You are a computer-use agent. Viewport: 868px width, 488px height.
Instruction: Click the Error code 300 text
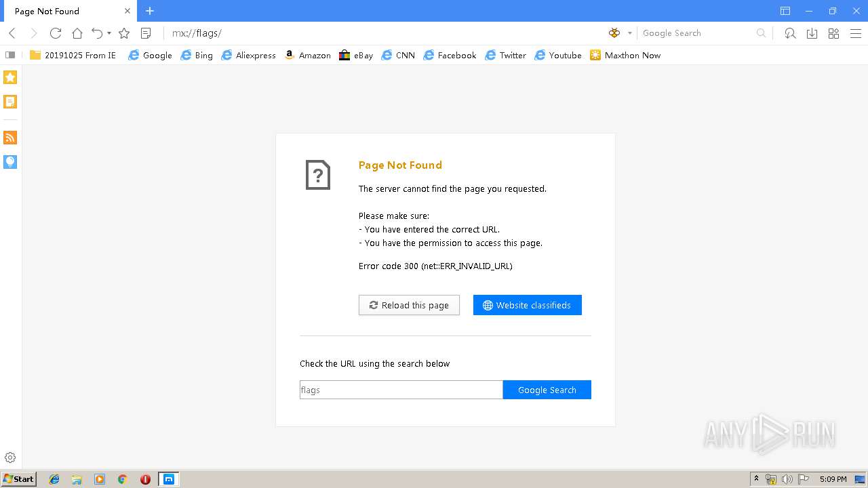tap(435, 266)
